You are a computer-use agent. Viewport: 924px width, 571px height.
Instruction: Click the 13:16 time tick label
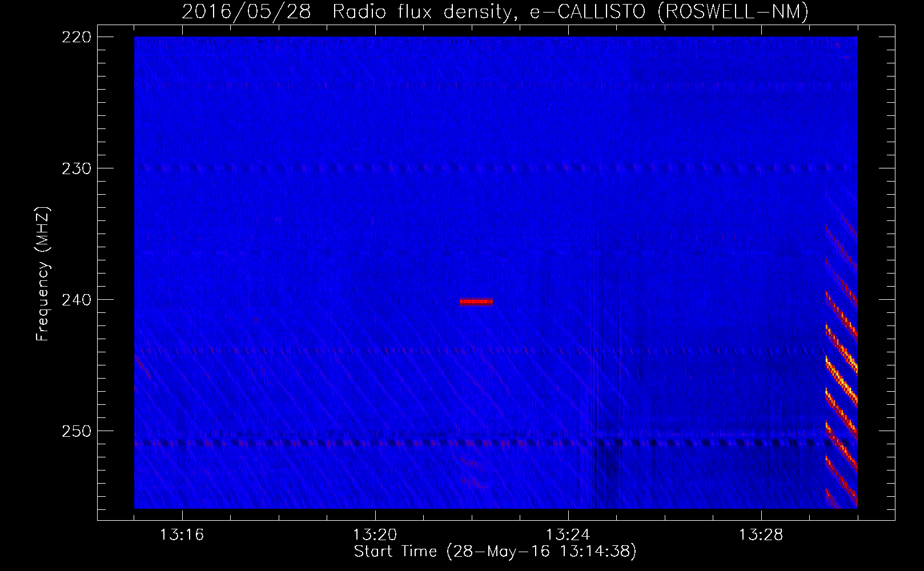(x=182, y=534)
